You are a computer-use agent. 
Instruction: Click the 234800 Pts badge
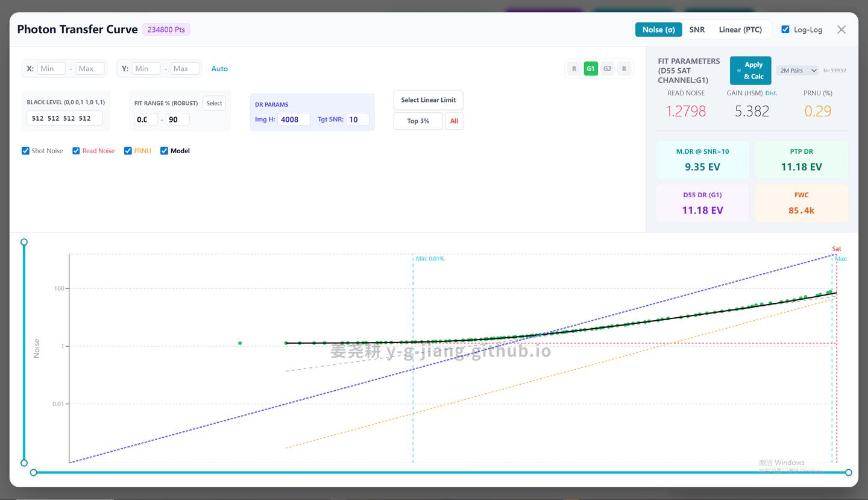click(x=166, y=30)
